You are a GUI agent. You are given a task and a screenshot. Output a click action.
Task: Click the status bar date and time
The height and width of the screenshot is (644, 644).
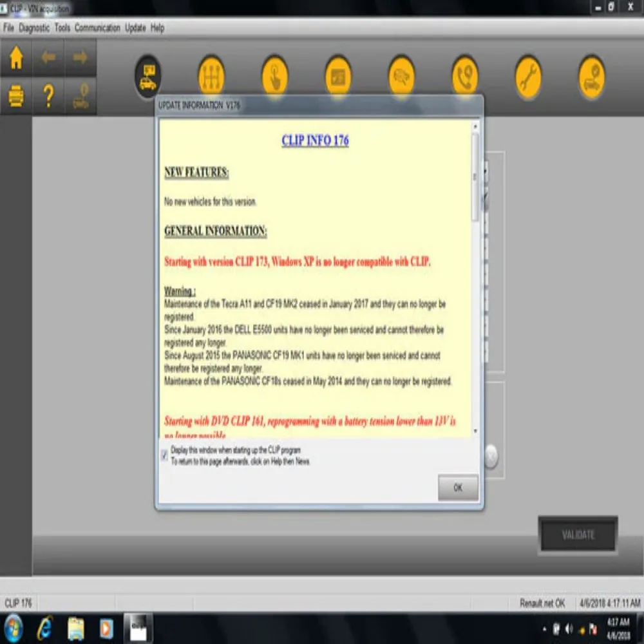click(x=610, y=603)
